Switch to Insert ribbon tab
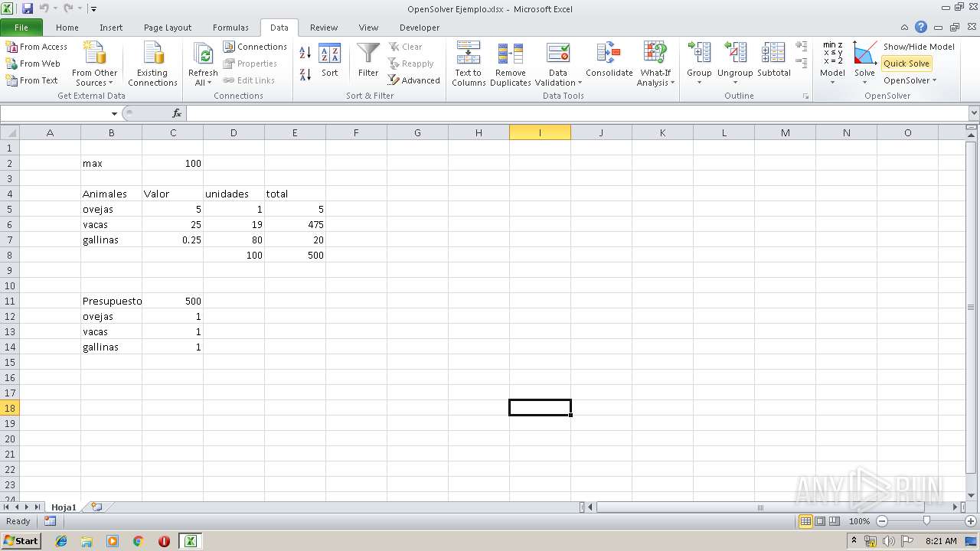Viewport: 980px width, 551px height. [x=111, y=28]
